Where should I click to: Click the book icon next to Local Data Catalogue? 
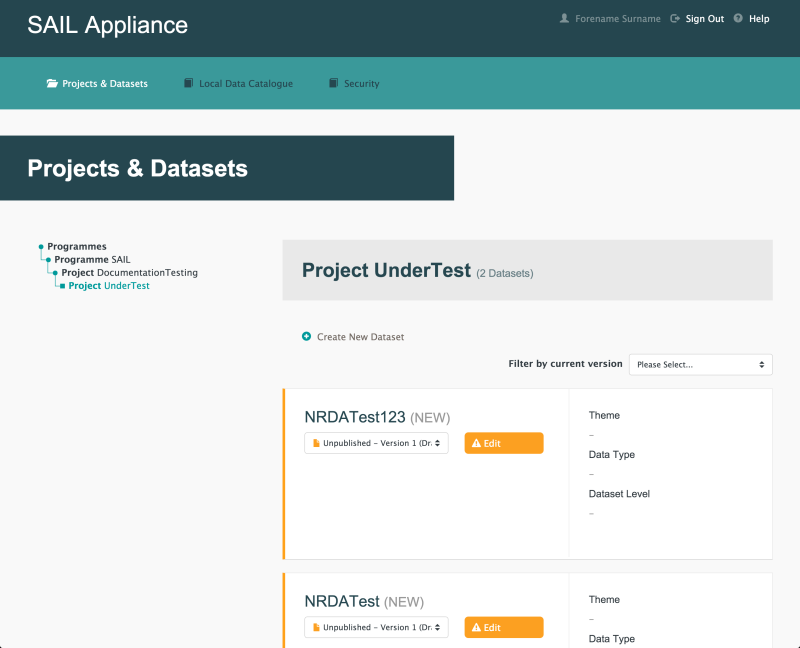188,83
